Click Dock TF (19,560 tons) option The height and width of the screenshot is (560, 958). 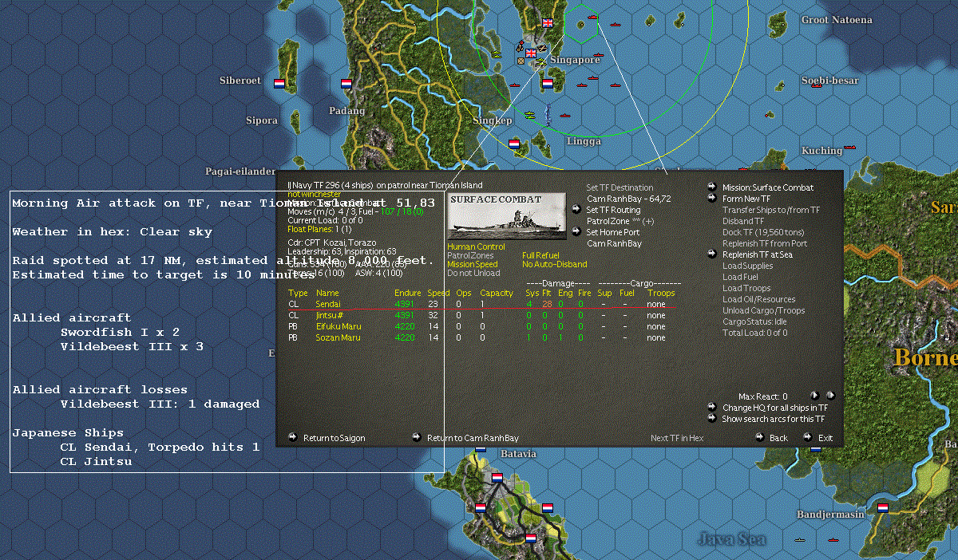click(x=763, y=232)
